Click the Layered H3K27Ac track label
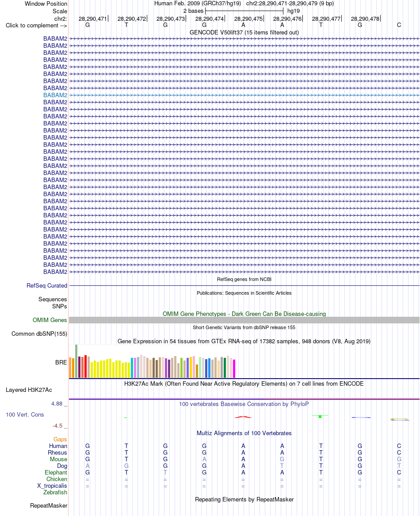Viewport: 420px width, 516px height. [x=29, y=390]
